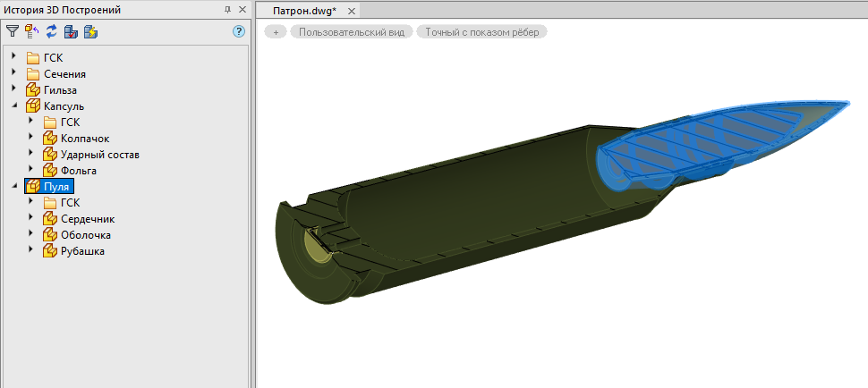Open help with the question mark icon
Viewport: 868px width, 388px height.
239,31
